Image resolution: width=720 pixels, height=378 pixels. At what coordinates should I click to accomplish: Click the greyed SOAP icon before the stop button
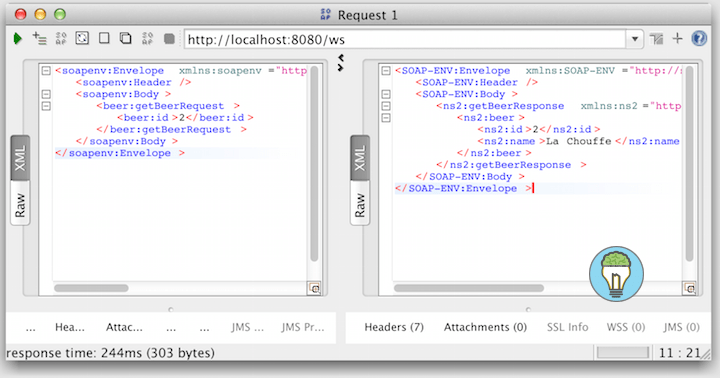click(147, 39)
